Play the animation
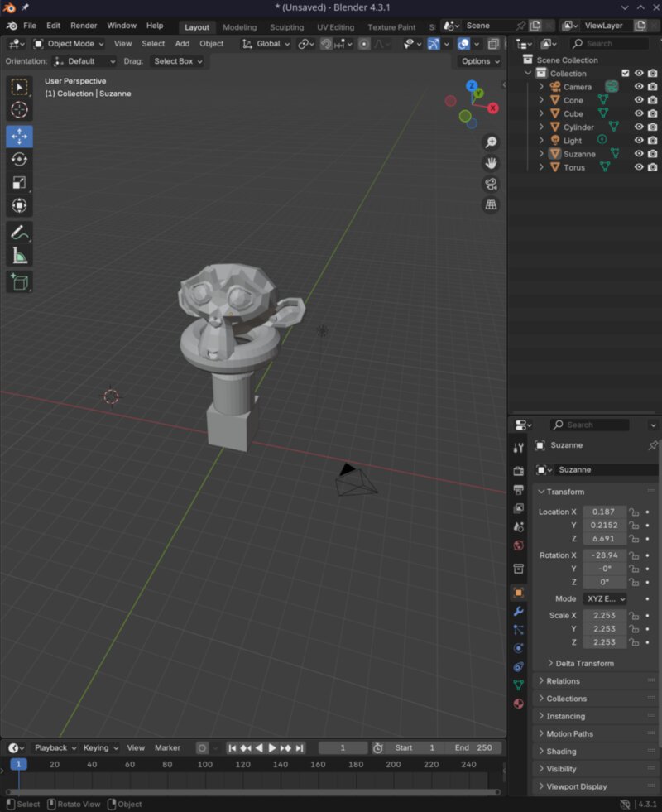Screen dimensions: 662x812 coord(271,748)
